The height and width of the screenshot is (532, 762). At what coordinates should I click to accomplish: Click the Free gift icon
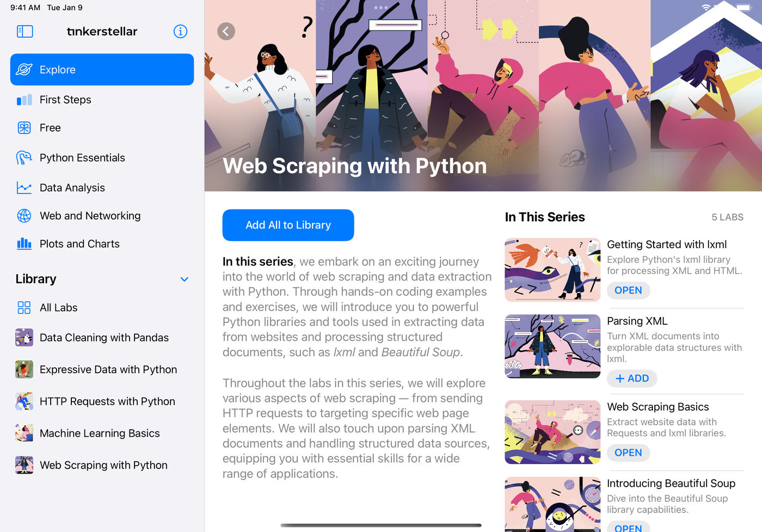[24, 128]
